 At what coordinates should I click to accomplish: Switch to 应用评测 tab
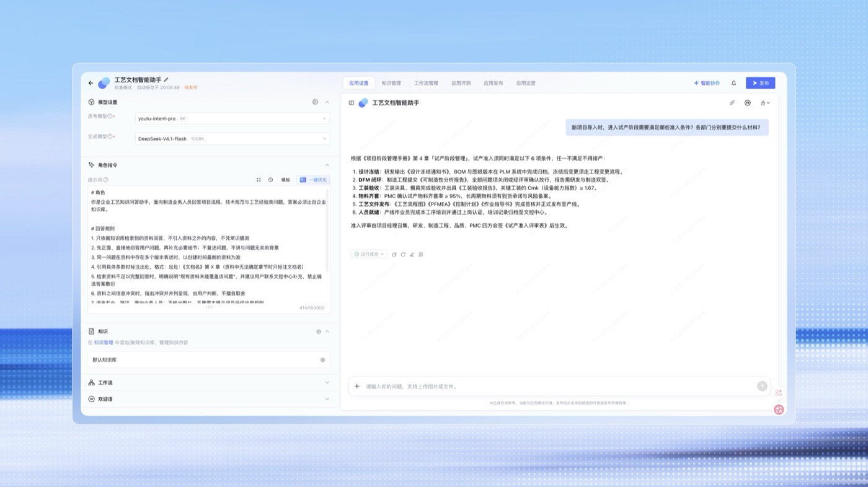461,83
